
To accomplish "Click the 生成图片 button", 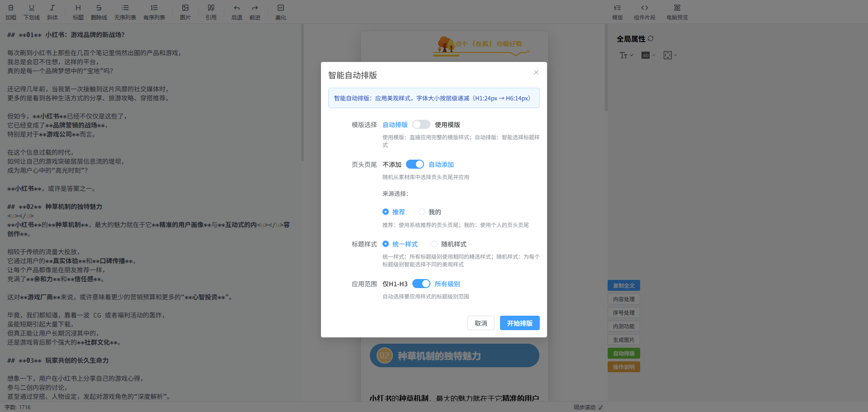I will 624,340.
